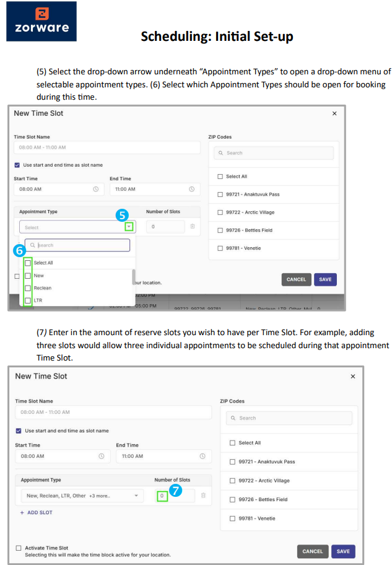Click Number of Slots field in step 7 screenshot
392x565 pixels.
pos(175,496)
